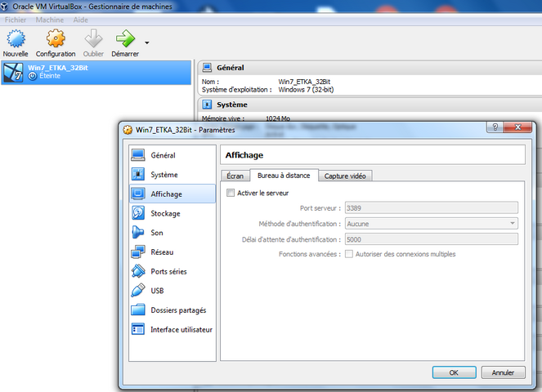
Task: Select Affichage monitor icon in sidebar
Action: (x=138, y=194)
